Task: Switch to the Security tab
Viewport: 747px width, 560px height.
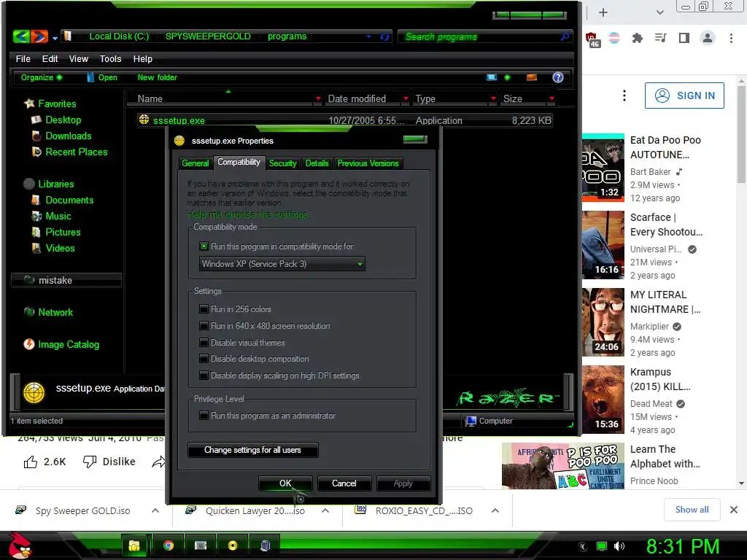Action: point(282,163)
